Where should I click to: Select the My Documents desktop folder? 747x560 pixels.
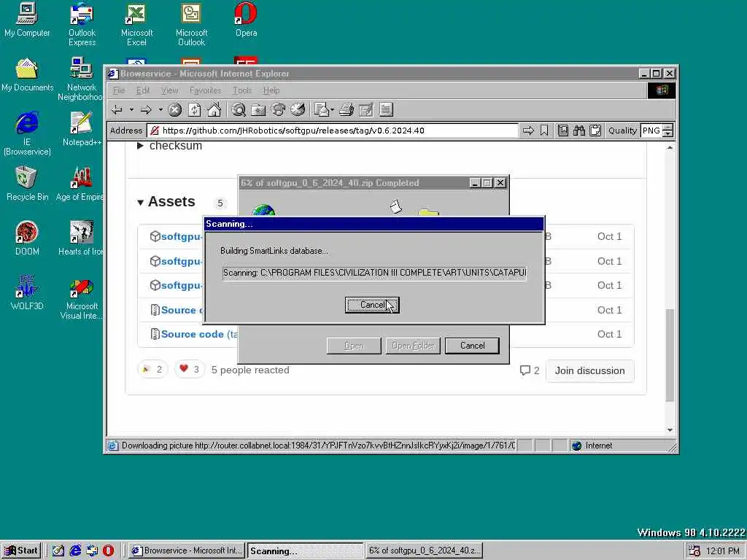pos(27,75)
